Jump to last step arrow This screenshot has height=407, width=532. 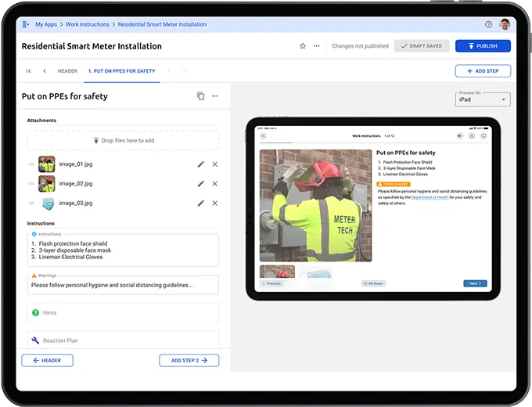pos(185,71)
